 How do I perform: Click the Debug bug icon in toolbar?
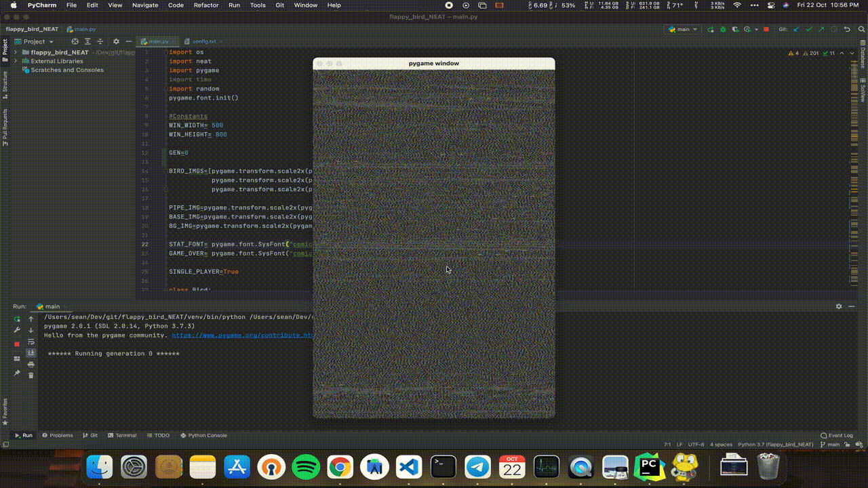pos(722,30)
